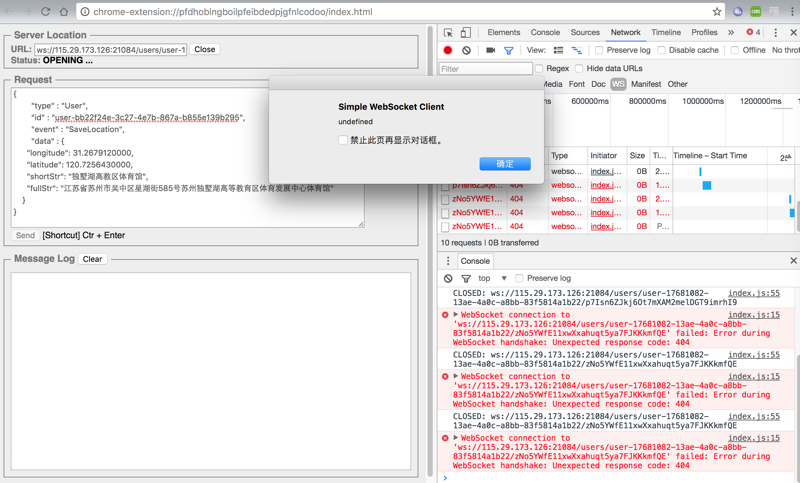Enable Preserve log in the Network panel
Image resolution: width=800 pixels, height=483 pixels.
[599, 50]
